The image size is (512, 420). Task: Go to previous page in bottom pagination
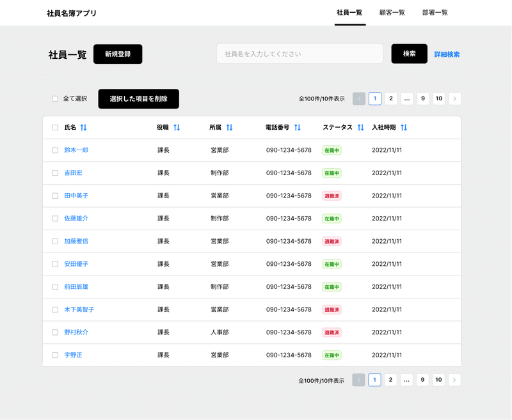point(358,380)
